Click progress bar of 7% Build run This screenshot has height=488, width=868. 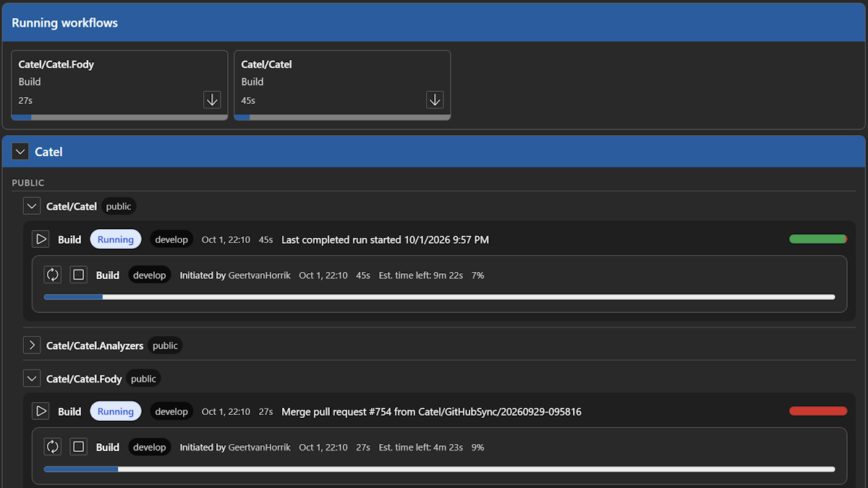[439, 296]
